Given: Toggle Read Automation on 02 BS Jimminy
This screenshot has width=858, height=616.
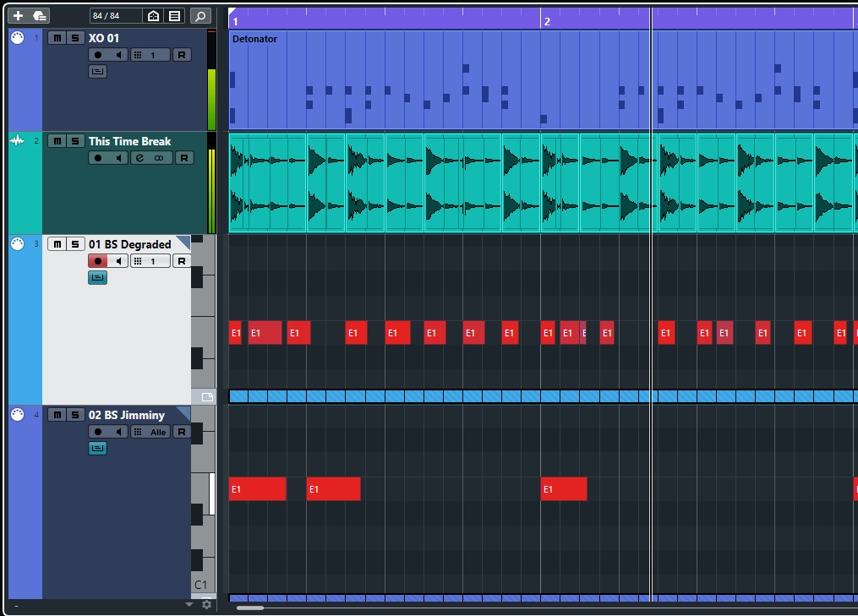Looking at the screenshot, I should [182, 432].
